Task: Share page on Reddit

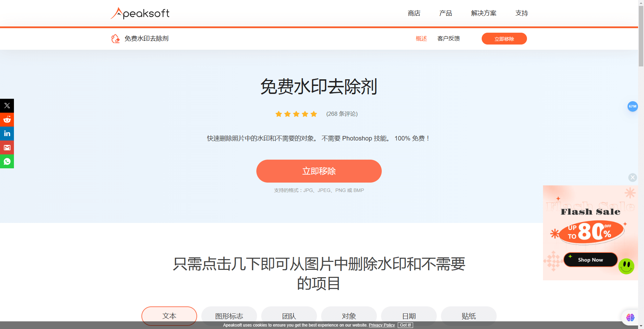Action: (7, 120)
